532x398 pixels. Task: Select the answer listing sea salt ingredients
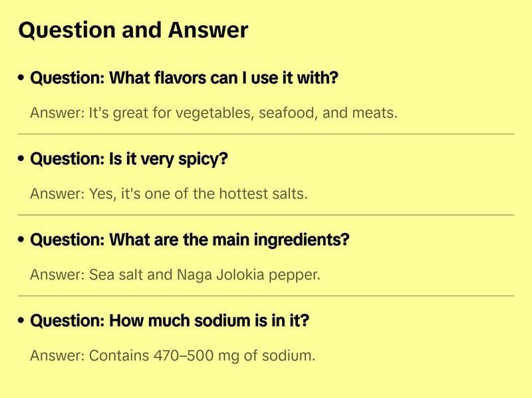point(175,275)
